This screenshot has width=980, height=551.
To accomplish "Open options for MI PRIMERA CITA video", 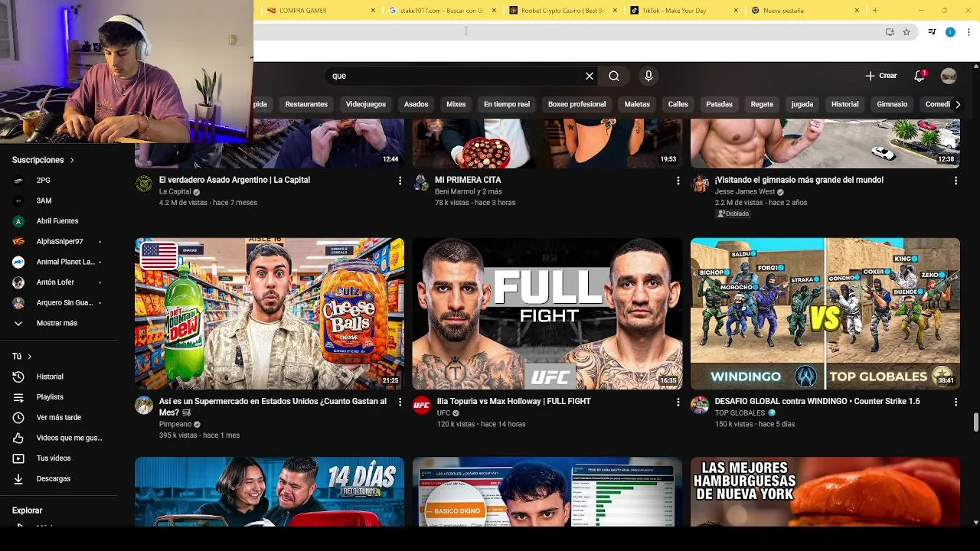I will (678, 181).
